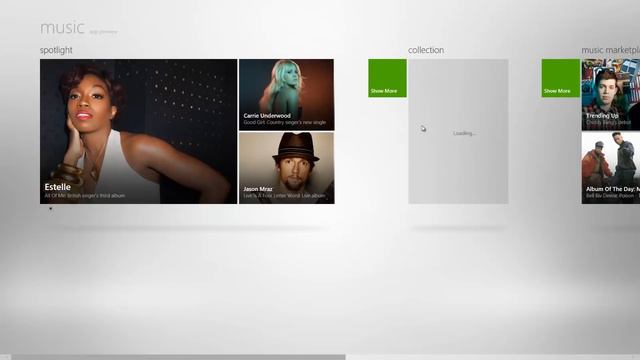Click the loading collection panel
The image size is (640, 360).
point(458,131)
